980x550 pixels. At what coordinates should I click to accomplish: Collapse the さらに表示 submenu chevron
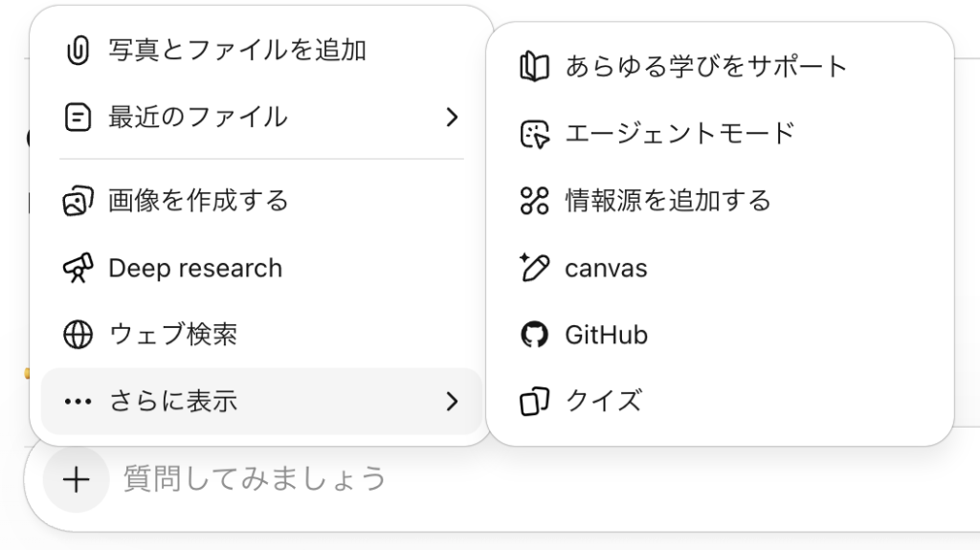click(452, 402)
